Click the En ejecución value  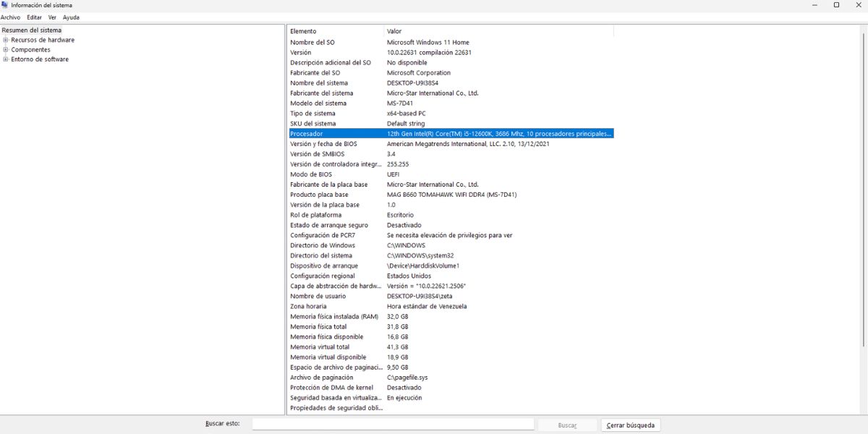pyautogui.click(x=404, y=397)
